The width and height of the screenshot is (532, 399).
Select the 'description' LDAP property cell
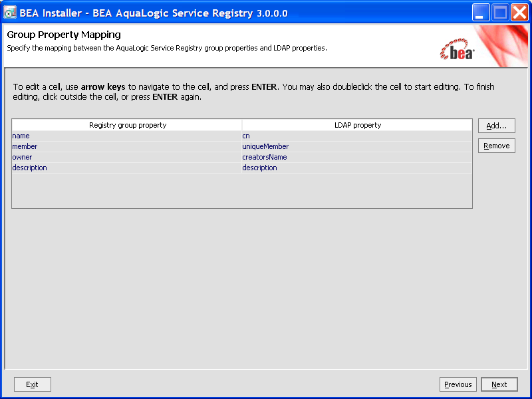pyautogui.click(x=357, y=168)
